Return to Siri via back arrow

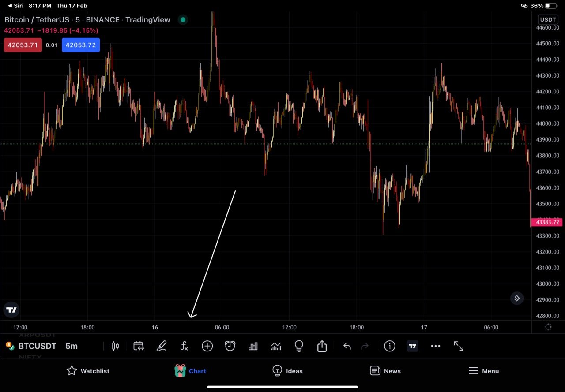[x=17, y=6]
